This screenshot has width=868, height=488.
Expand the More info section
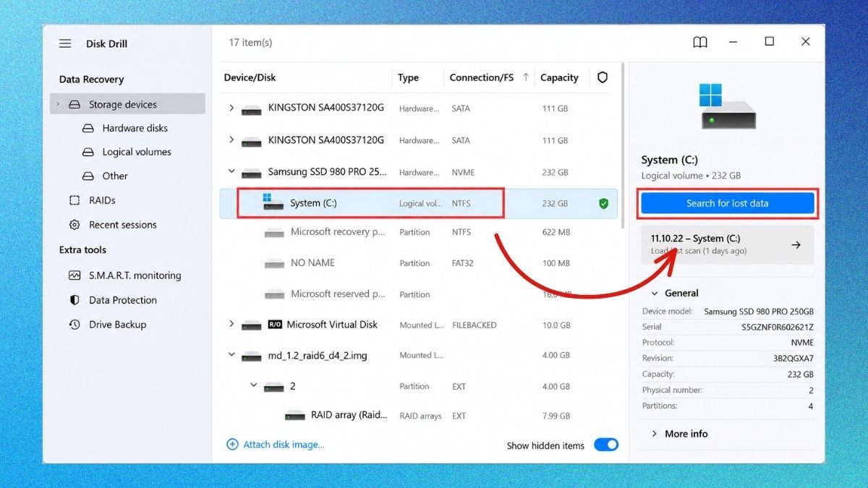655,434
